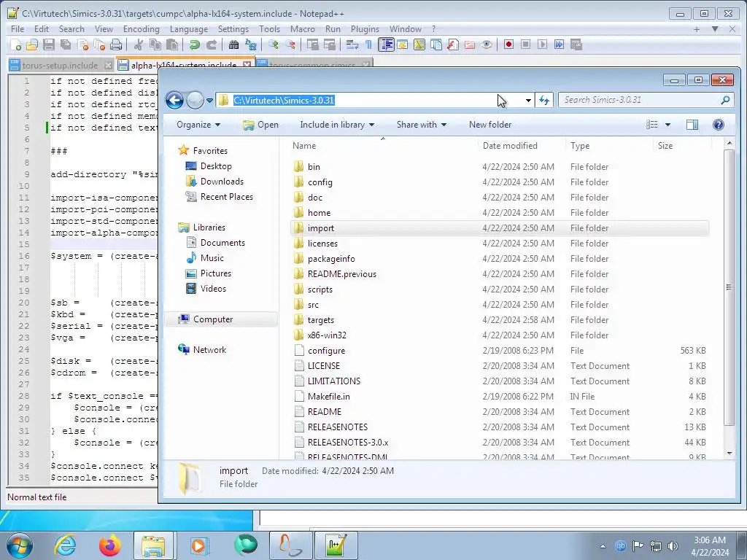Launch Firefox from taskbar
This screenshot has width=747, height=560.
[x=109, y=545]
